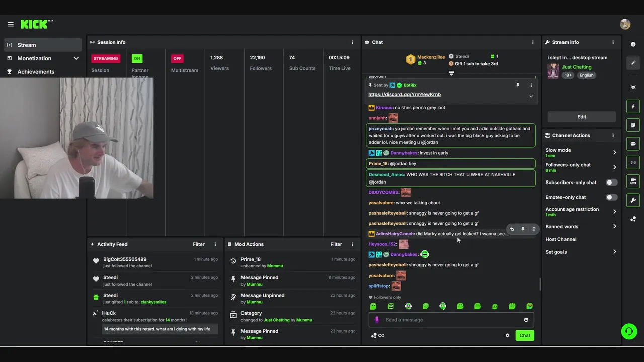The image size is (644, 362).
Task: Expand Slow mode settings
Action: pos(614,152)
